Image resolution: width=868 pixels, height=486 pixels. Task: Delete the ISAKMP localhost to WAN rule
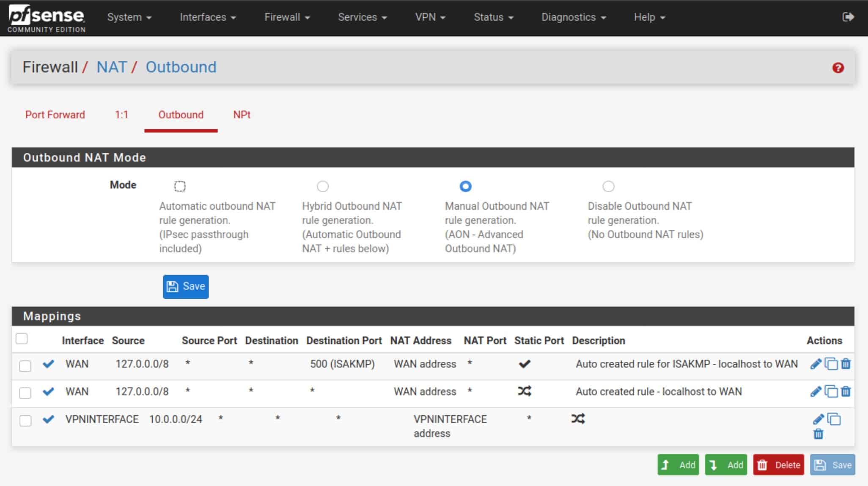846,364
